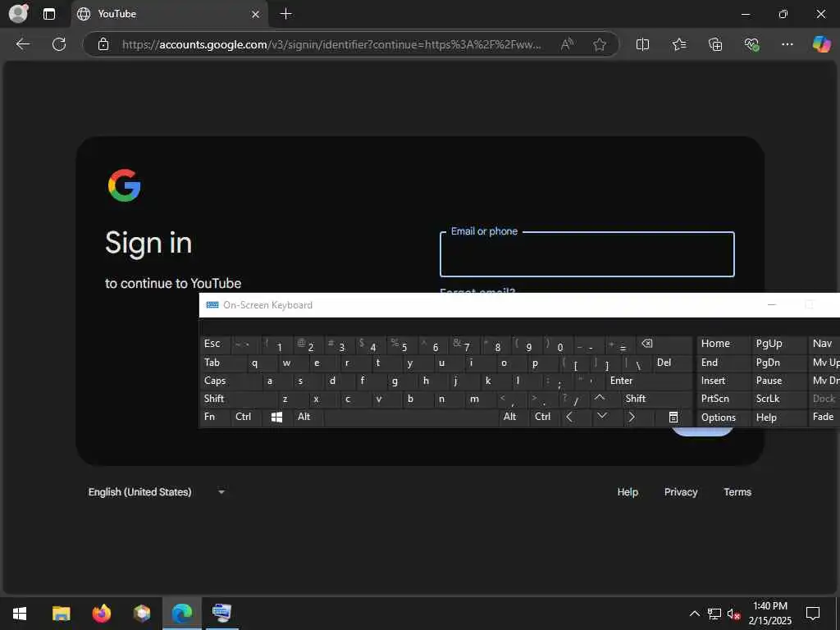
Task: Open the tab actions menu icon
Action: (x=48, y=14)
